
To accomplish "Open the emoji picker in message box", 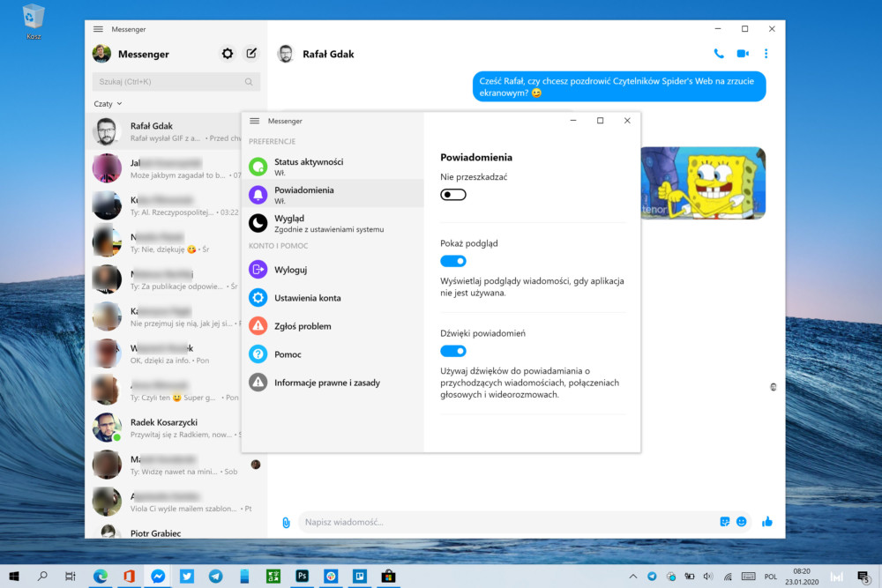I will pyautogui.click(x=742, y=522).
